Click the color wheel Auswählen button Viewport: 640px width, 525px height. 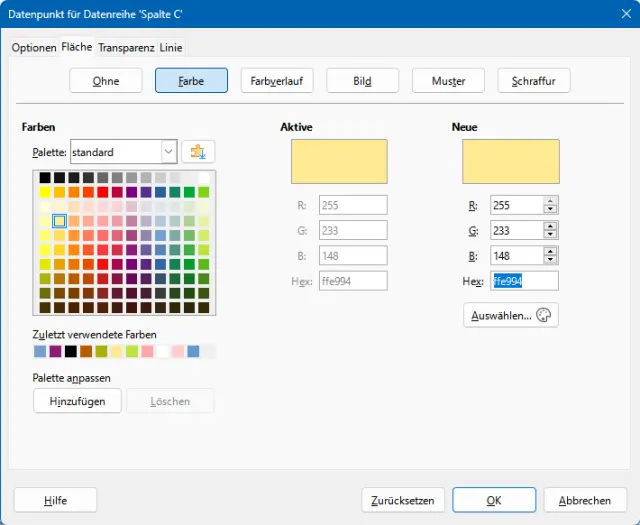click(510, 315)
